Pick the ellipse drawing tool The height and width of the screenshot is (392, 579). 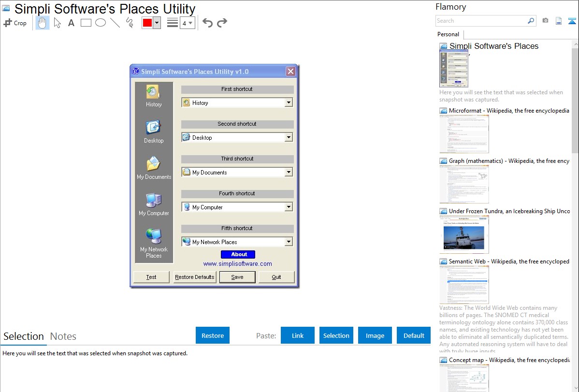pos(101,23)
